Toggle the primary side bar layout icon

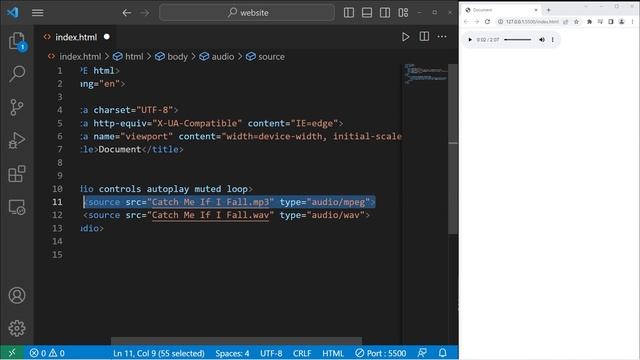349,13
